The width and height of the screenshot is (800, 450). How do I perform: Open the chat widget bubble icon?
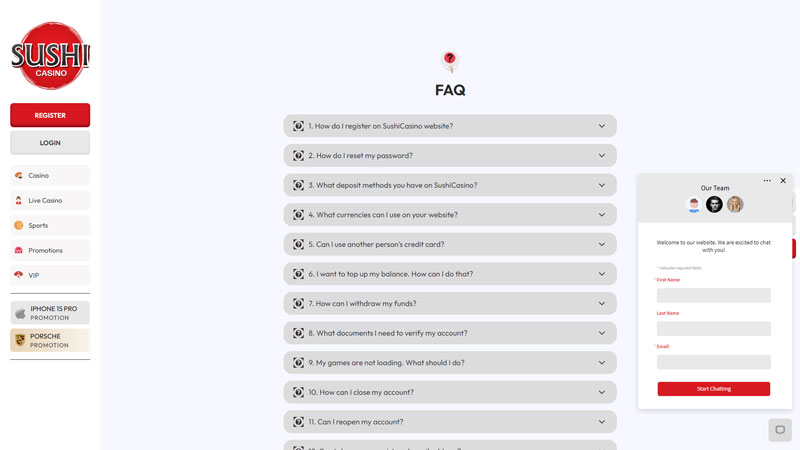(x=780, y=430)
